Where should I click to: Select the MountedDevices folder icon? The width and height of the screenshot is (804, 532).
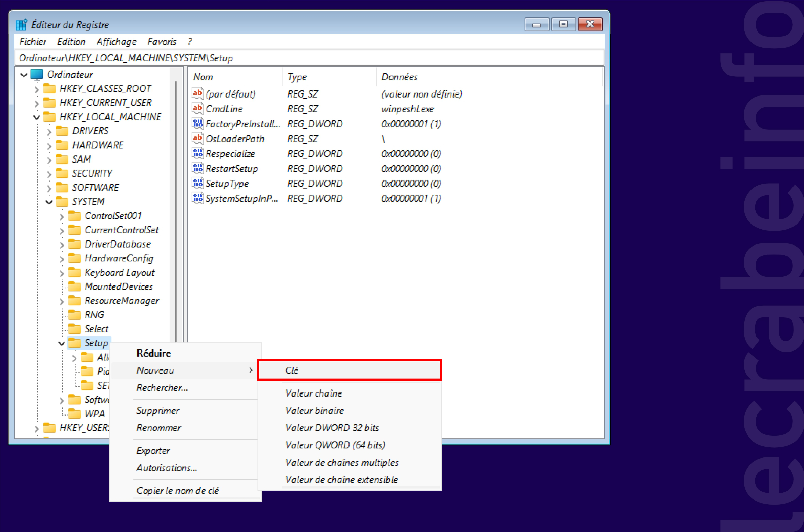(x=74, y=286)
